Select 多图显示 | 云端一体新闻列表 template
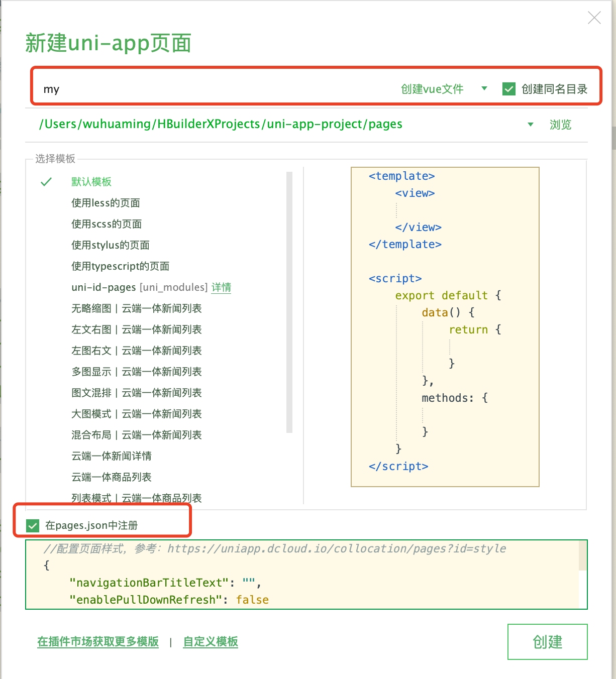The width and height of the screenshot is (616, 679). click(x=137, y=372)
